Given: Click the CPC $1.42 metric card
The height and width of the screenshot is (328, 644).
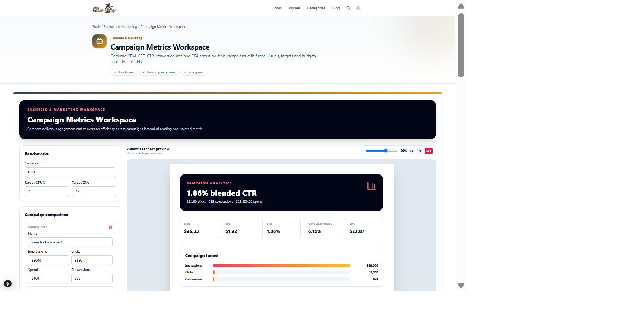Looking at the screenshot, I should 240,228.
